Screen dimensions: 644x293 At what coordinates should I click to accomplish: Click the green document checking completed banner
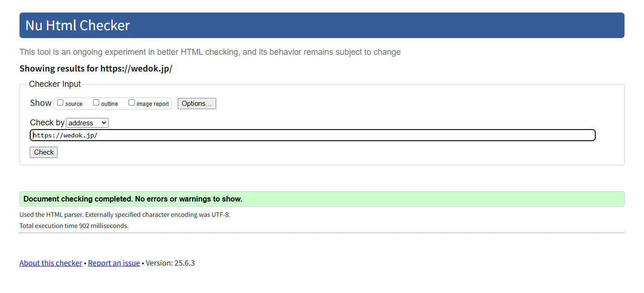[322, 199]
